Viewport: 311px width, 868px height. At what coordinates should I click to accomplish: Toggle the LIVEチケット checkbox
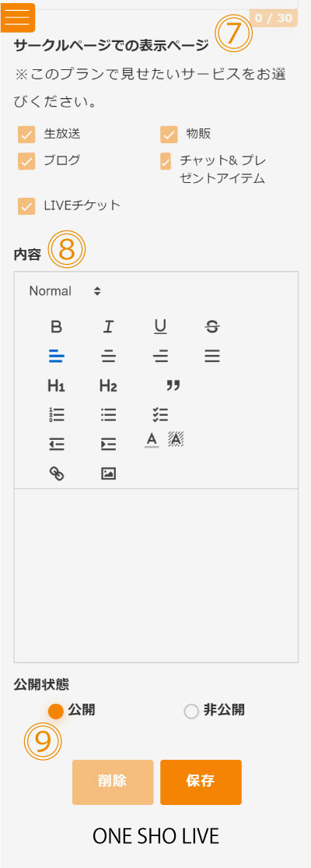coord(26,206)
